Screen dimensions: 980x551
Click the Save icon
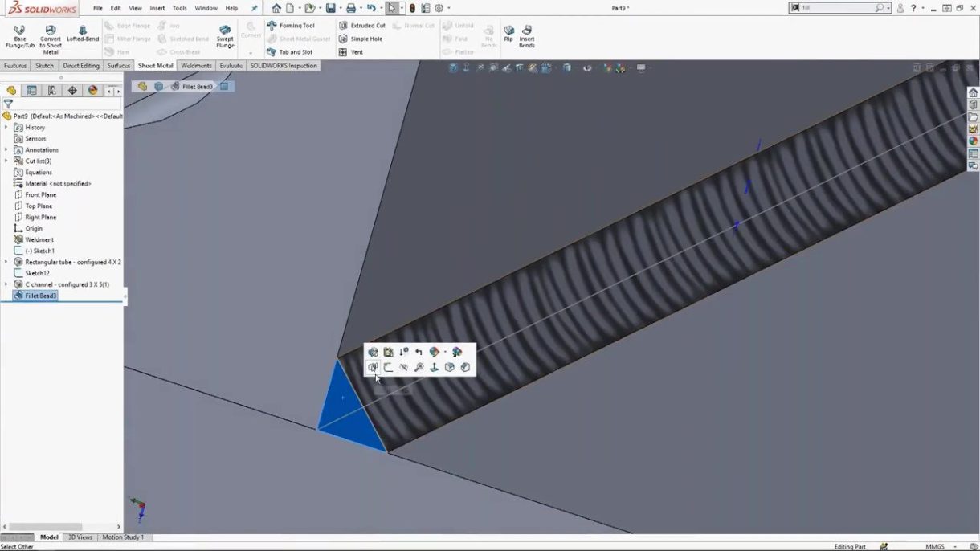330,8
